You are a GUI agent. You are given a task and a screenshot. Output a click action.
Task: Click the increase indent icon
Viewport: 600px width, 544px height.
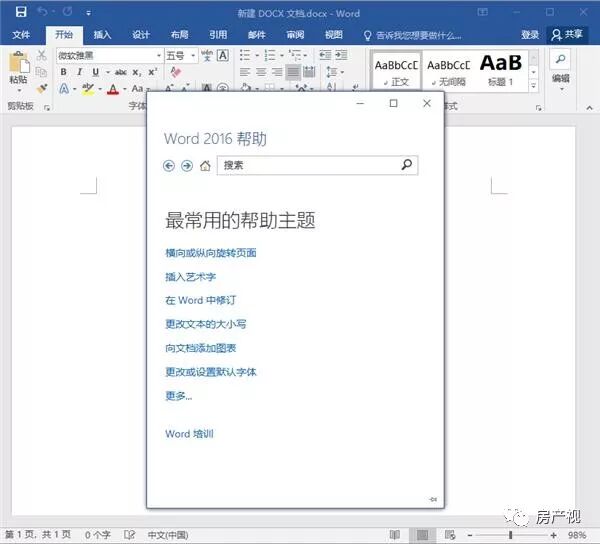pyautogui.click(x=341, y=55)
